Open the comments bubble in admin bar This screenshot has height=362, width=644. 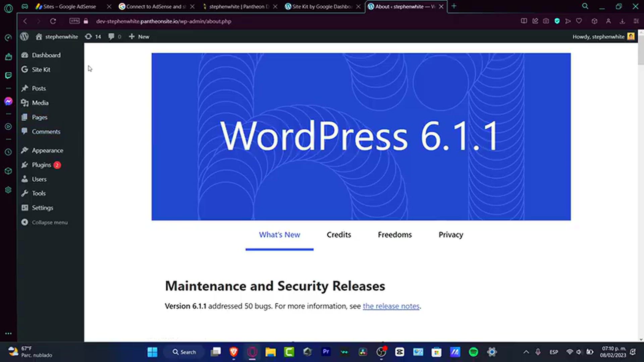(x=114, y=37)
